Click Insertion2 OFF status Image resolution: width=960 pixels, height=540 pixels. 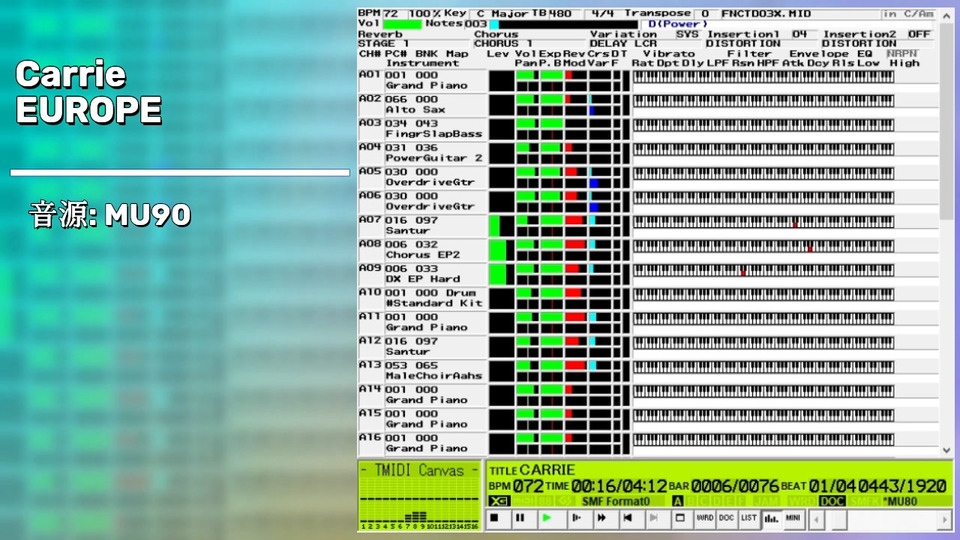point(918,34)
